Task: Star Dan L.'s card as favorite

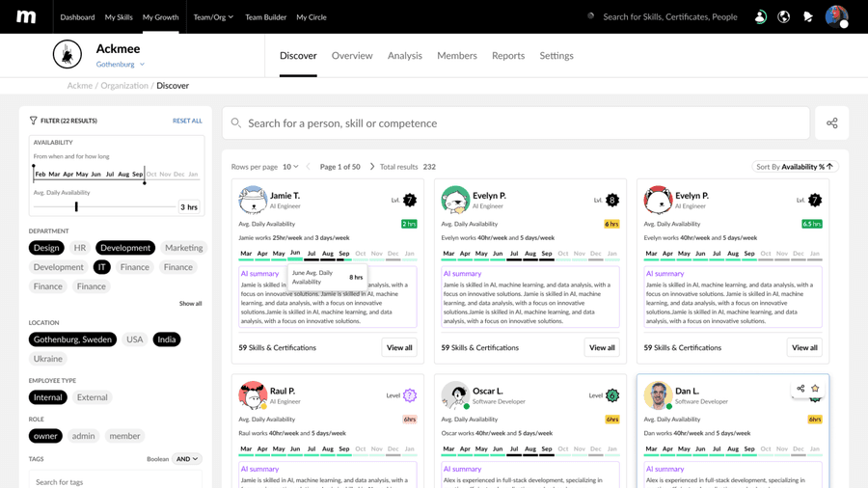Action: click(815, 389)
